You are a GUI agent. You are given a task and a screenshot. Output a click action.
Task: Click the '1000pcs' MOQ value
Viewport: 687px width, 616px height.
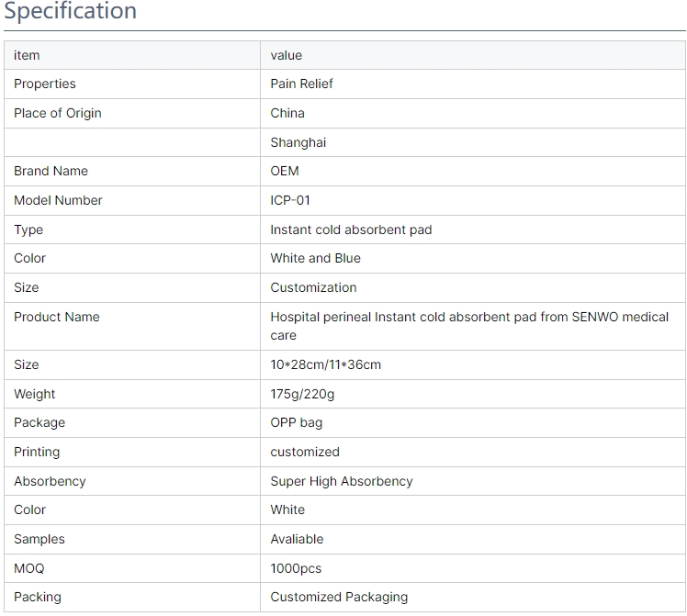pos(296,568)
